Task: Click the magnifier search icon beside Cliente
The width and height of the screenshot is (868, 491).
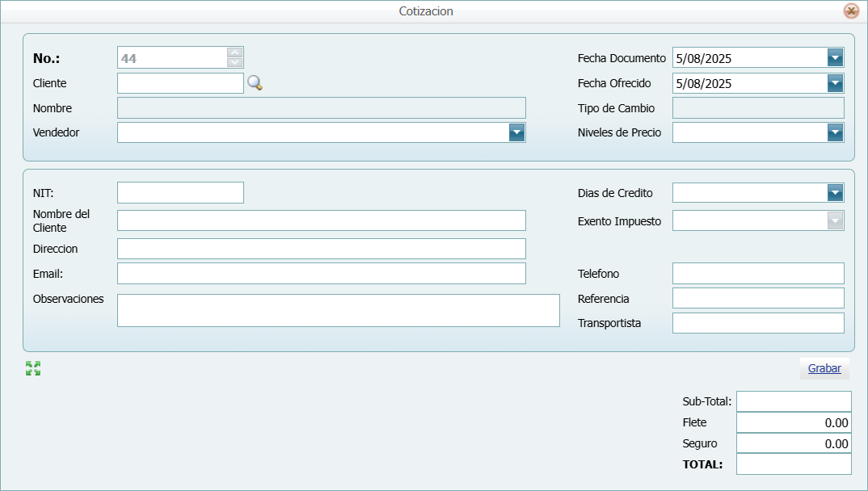Action: (255, 83)
